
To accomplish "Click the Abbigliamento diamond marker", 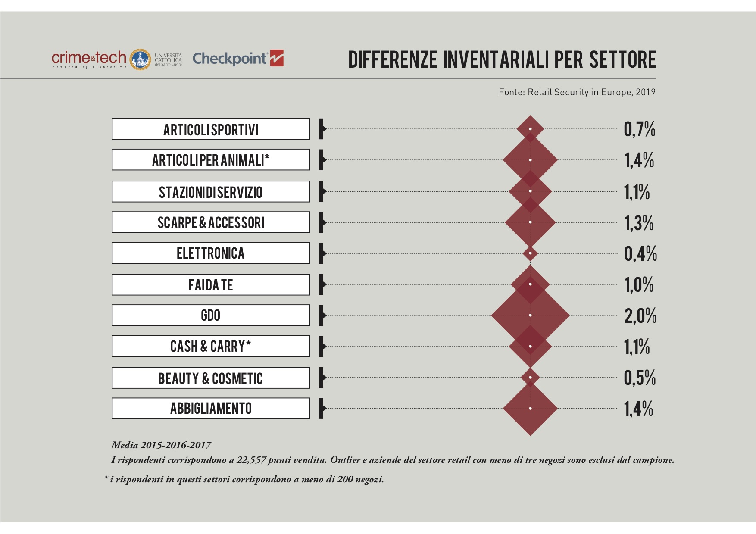I will pyautogui.click(x=530, y=408).
